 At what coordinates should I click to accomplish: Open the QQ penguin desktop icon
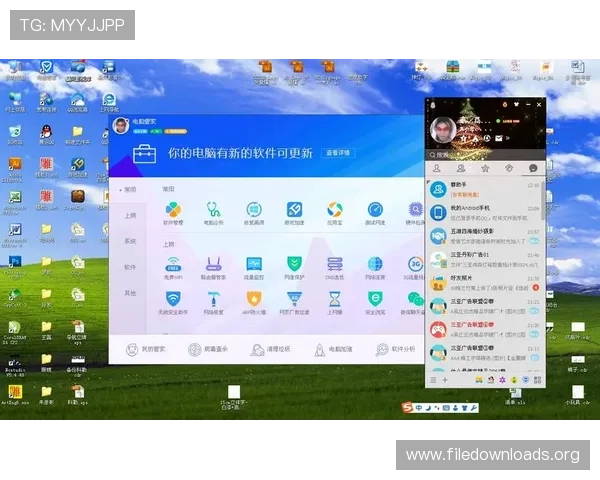pos(46,134)
